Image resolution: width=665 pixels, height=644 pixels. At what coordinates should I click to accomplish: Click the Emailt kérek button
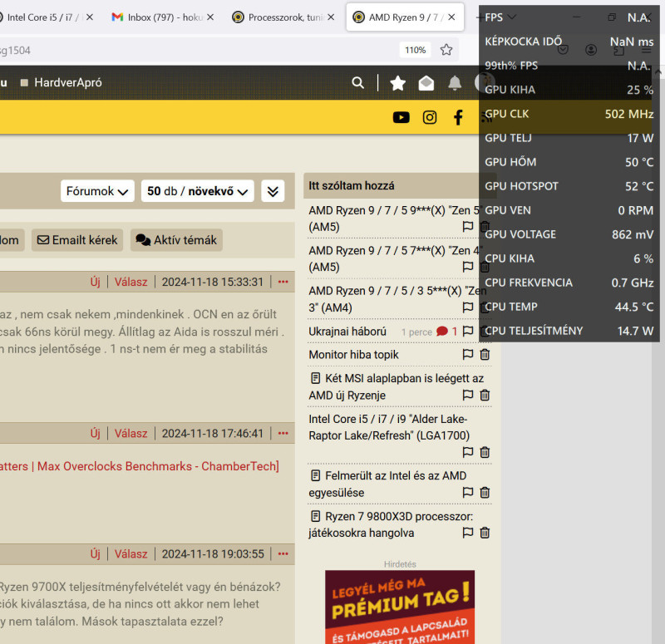[77, 240]
